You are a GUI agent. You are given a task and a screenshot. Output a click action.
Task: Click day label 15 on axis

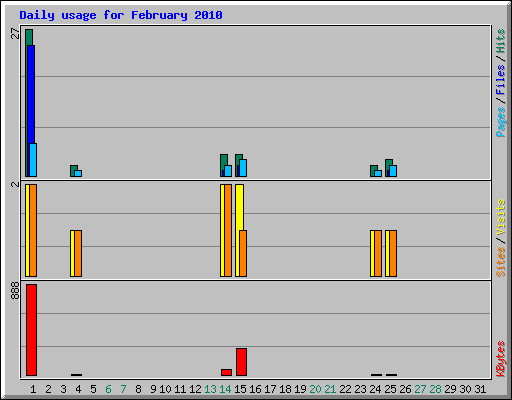[x=240, y=389]
